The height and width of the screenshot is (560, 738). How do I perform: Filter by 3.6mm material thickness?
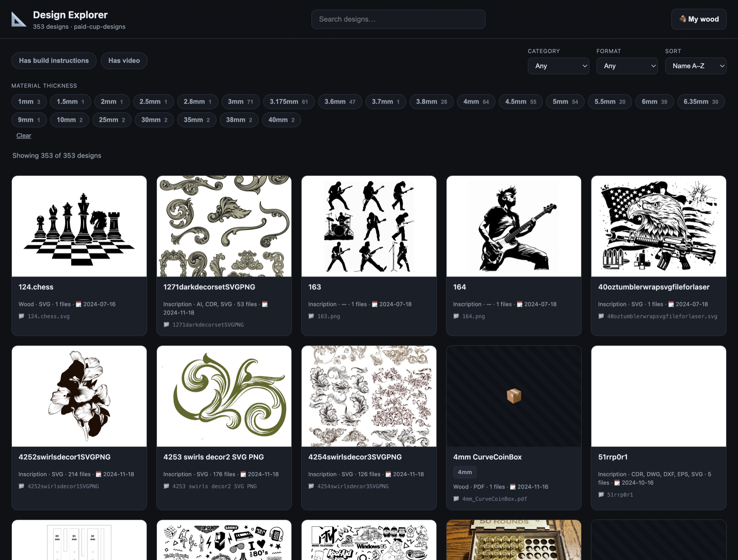[340, 102]
